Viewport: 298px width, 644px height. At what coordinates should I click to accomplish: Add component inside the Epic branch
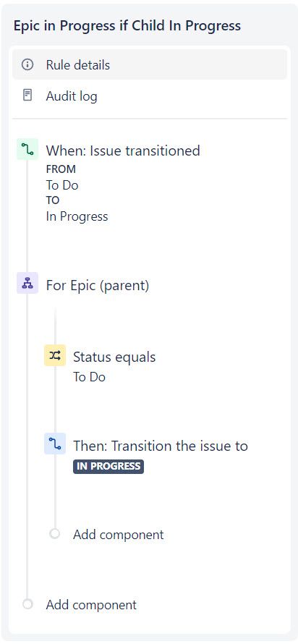[x=118, y=534]
